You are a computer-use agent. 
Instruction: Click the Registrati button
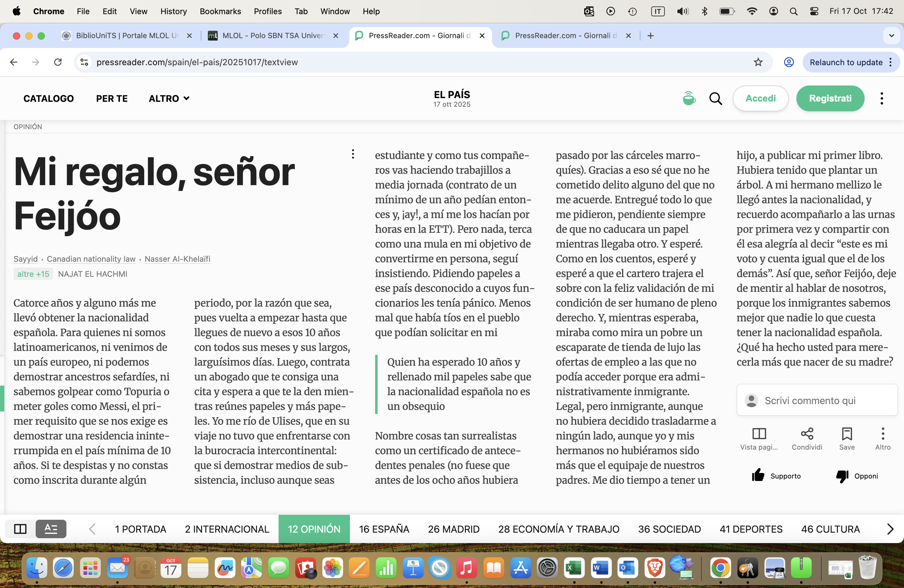[830, 98]
